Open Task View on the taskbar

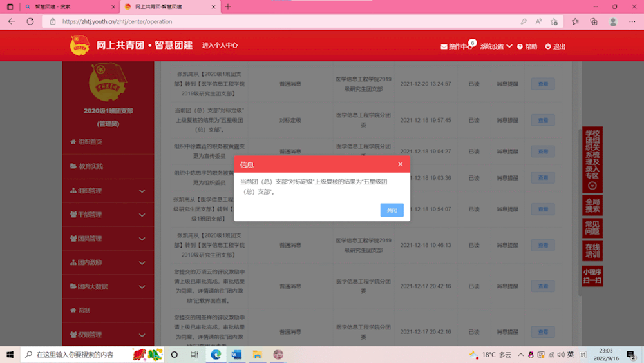[x=194, y=355]
